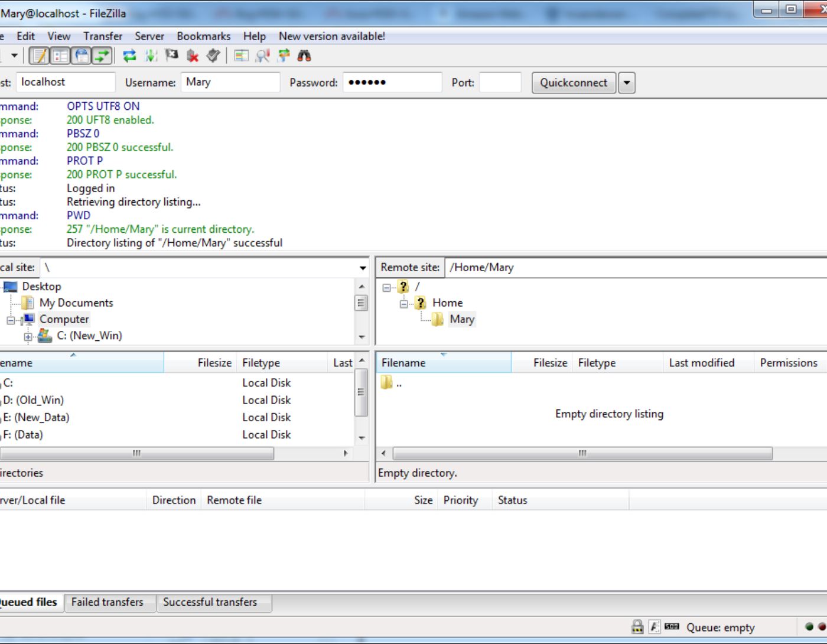Expand the C: (New_Win) drive node
The height and width of the screenshot is (644, 827).
point(28,337)
